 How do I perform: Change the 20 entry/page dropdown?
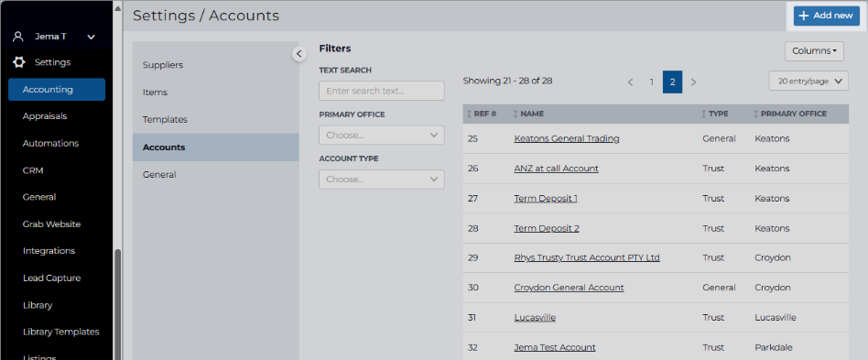[808, 81]
